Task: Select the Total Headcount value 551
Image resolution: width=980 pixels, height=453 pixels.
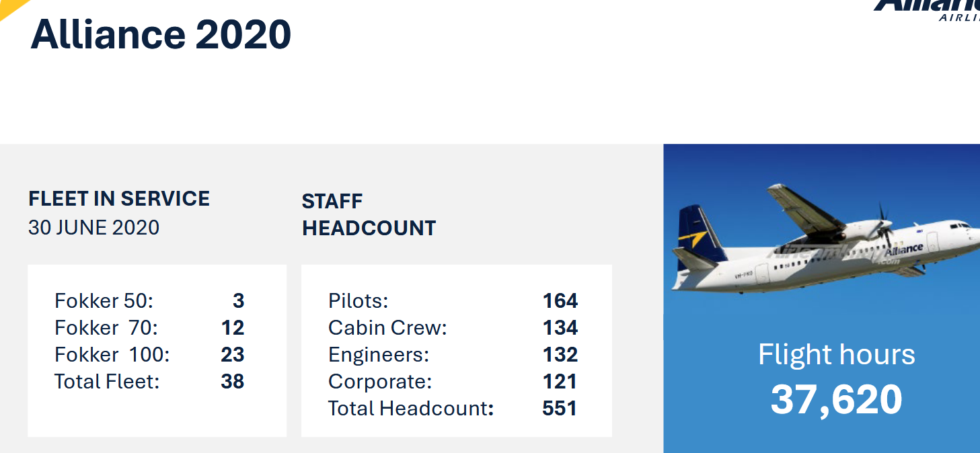Action: click(560, 409)
